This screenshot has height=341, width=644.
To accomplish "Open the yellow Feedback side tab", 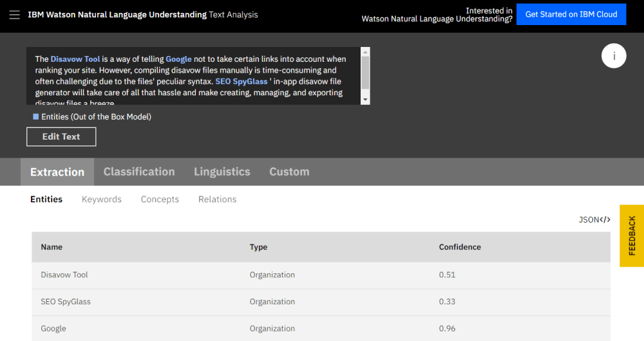I will point(631,235).
